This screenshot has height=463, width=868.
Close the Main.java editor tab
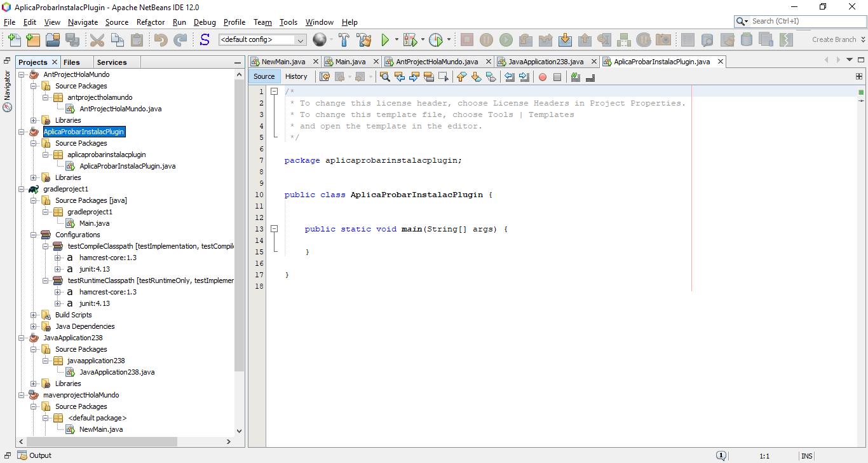(x=376, y=62)
